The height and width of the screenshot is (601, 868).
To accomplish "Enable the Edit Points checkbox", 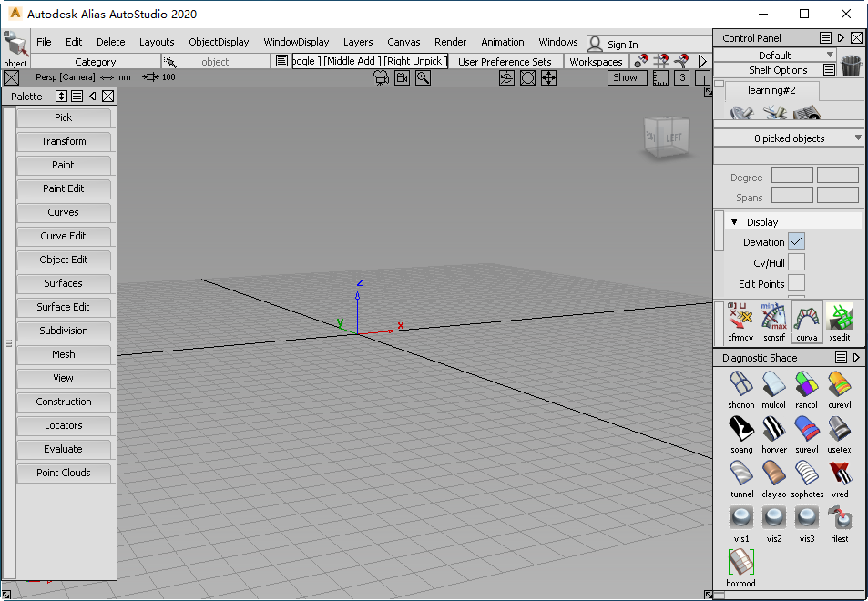I will 796,283.
